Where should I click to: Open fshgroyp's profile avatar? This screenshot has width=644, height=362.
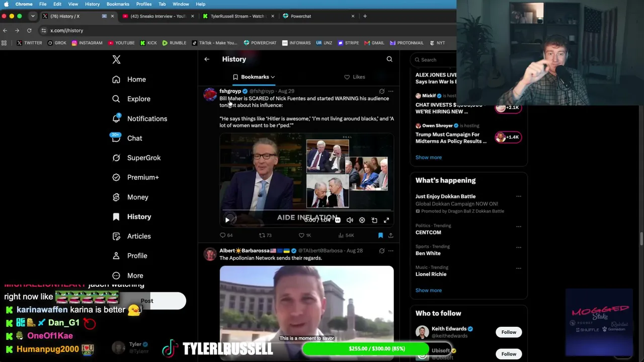tap(210, 95)
